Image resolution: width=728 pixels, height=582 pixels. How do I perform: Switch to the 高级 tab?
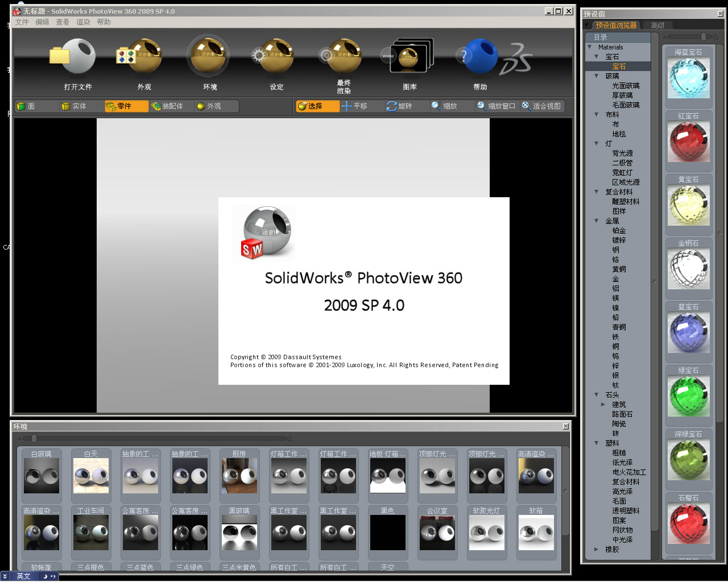657,26
